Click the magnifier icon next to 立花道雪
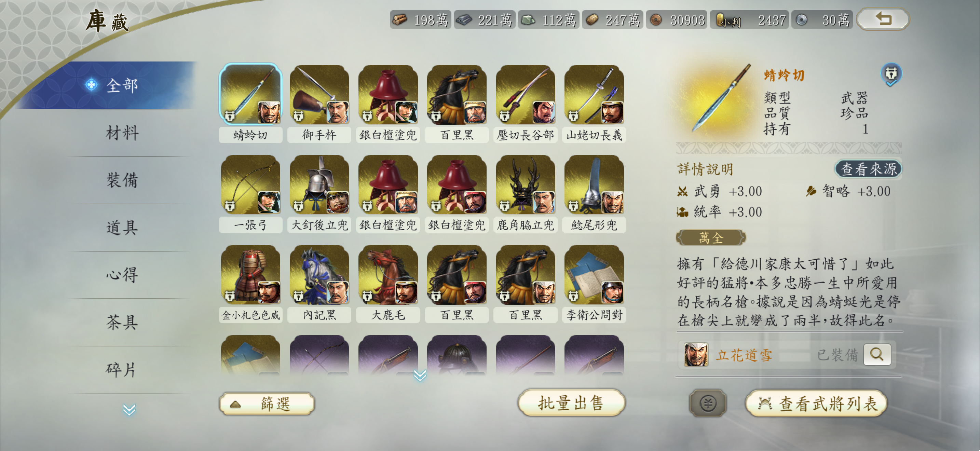Screen dimensions: 980x451 [x=877, y=354]
